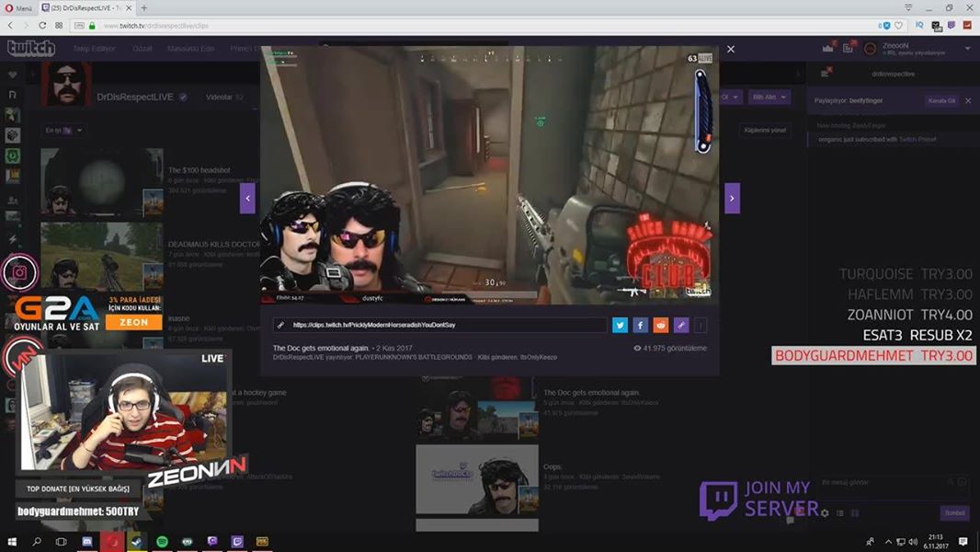The width and height of the screenshot is (980, 552).
Task: Open the taskbar clock showing 21:13
Action: click(936, 541)
